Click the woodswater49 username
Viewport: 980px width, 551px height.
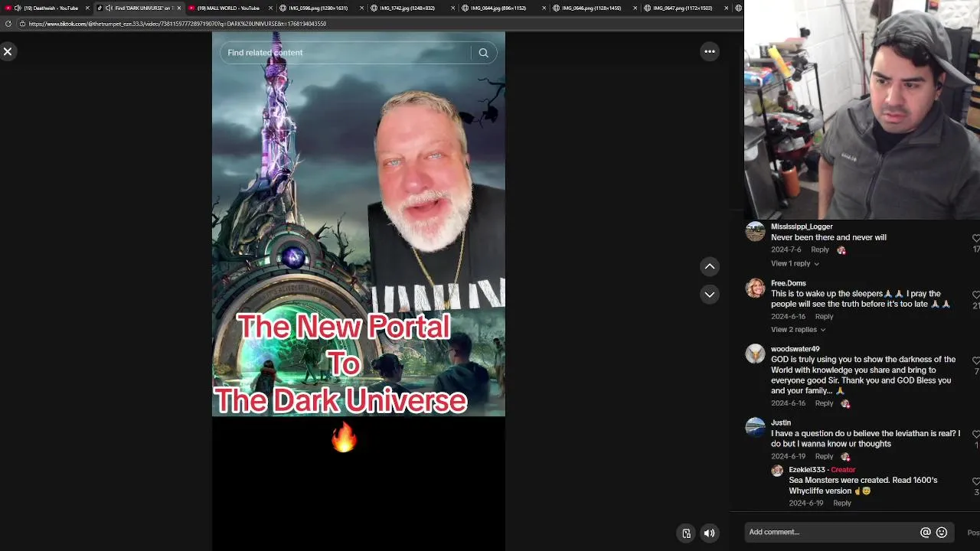(795, 349)
